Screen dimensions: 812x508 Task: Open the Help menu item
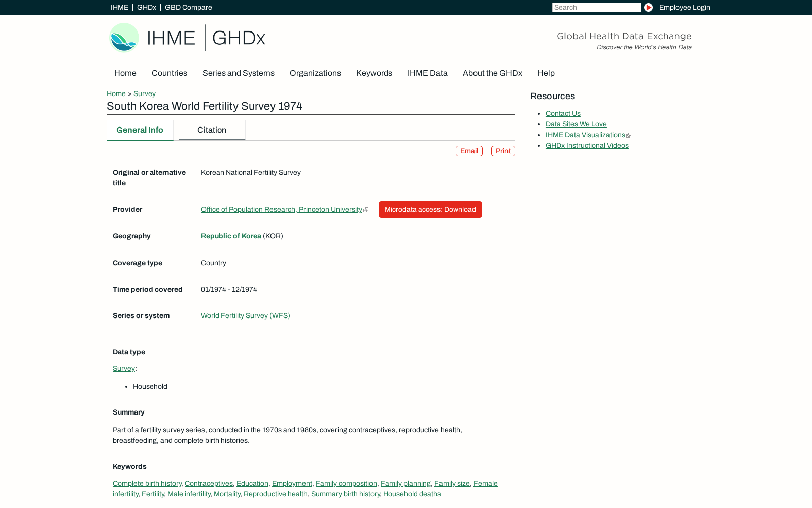(546, 73)
